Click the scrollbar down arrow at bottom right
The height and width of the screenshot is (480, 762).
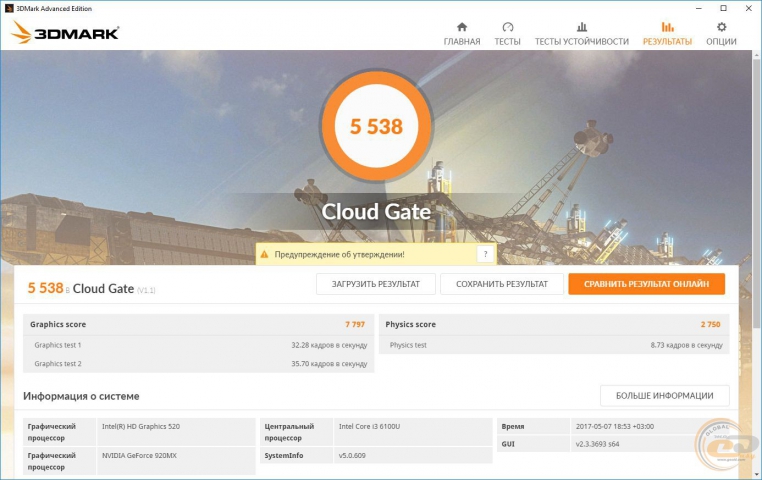756,474
